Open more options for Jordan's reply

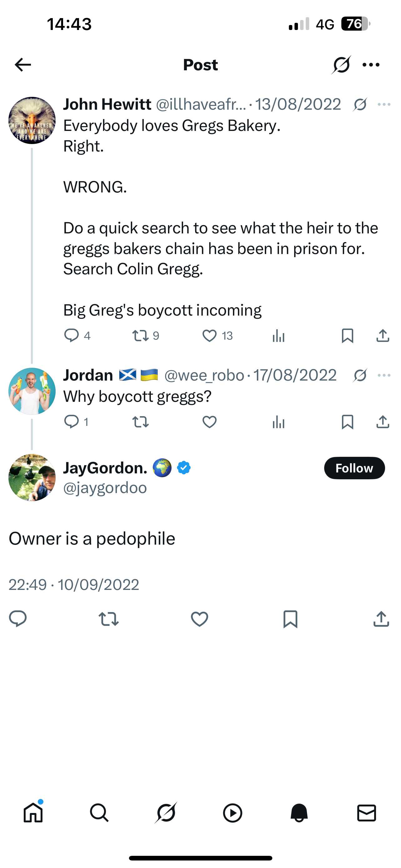[384, 375]
